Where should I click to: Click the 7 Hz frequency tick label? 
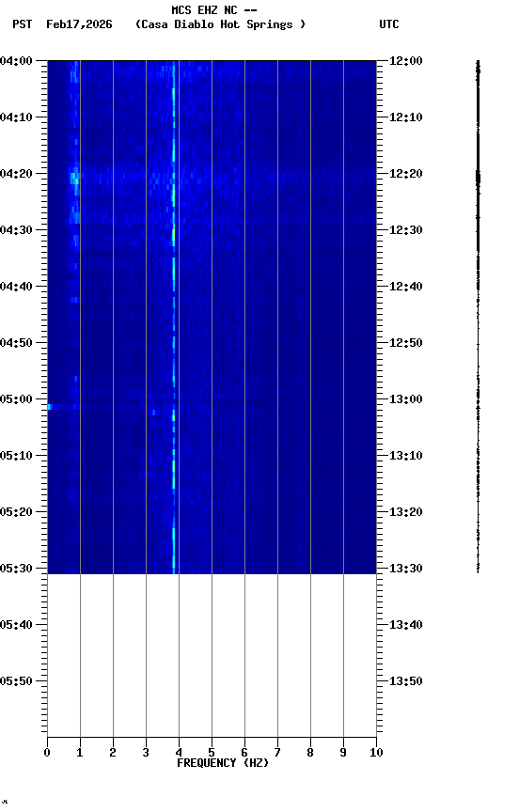277,753
